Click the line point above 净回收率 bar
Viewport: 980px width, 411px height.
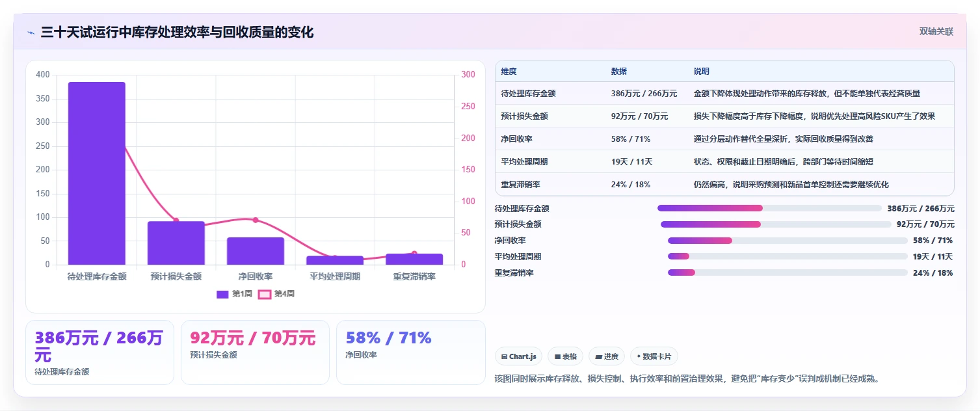(256, 220)
